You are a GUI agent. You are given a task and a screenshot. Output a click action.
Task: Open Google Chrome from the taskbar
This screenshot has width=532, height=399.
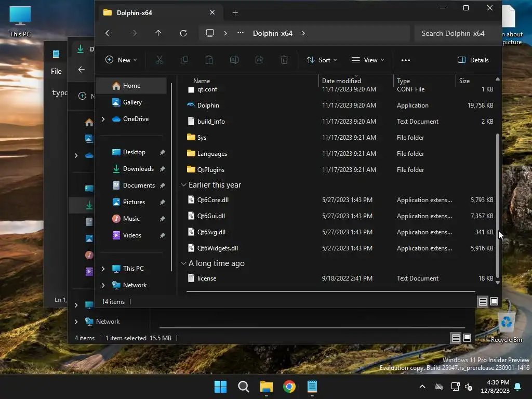(x=289, y=387)
